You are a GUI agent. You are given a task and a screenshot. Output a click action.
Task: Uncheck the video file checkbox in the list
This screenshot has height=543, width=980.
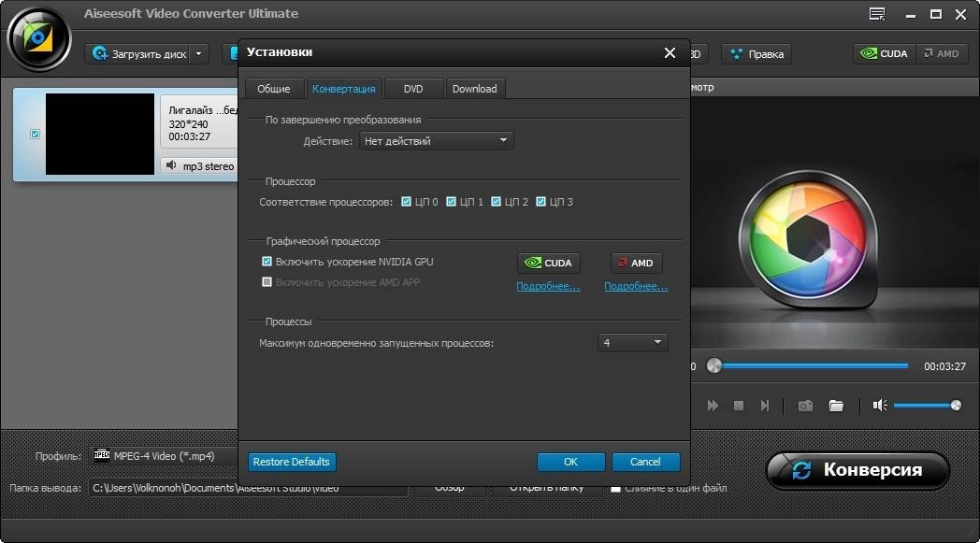[35, 134]
